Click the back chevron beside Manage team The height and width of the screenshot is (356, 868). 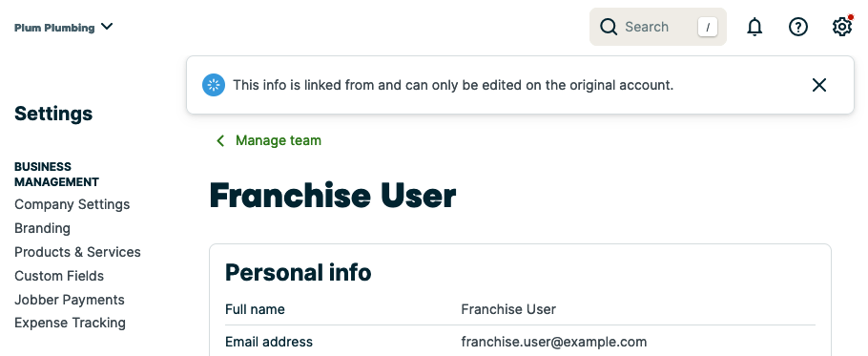coord(220,140)
